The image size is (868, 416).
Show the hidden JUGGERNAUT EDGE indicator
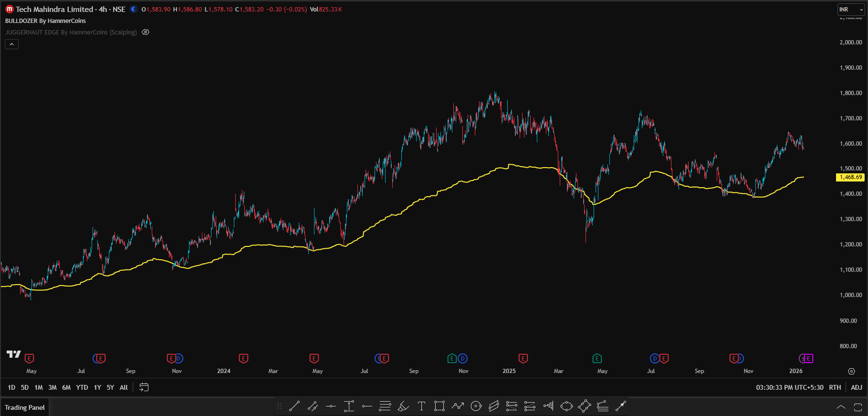[x=146, y=32]
